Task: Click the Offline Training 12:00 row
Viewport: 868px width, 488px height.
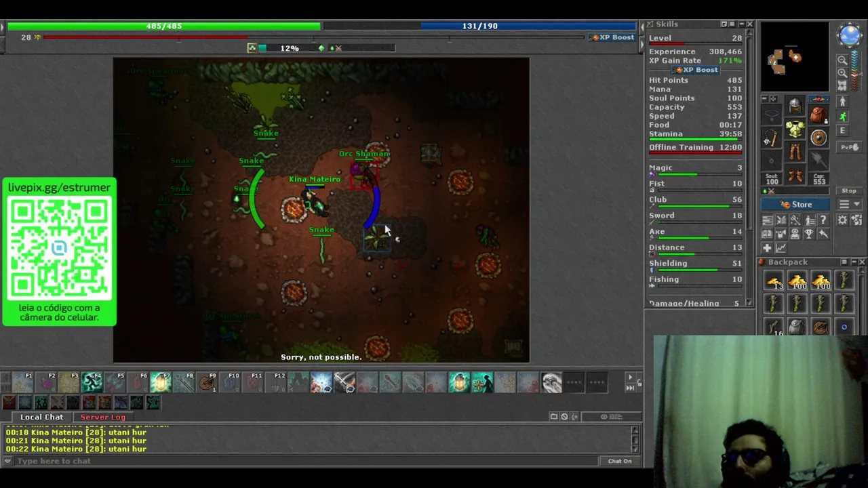Action: pyautogui.click(x=695, y=147)
